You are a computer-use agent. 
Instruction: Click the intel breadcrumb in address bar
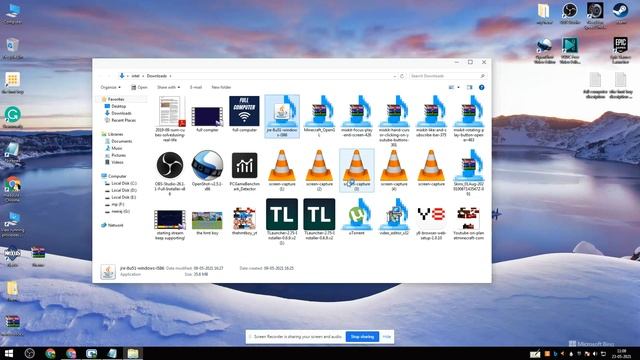point(136,76)
